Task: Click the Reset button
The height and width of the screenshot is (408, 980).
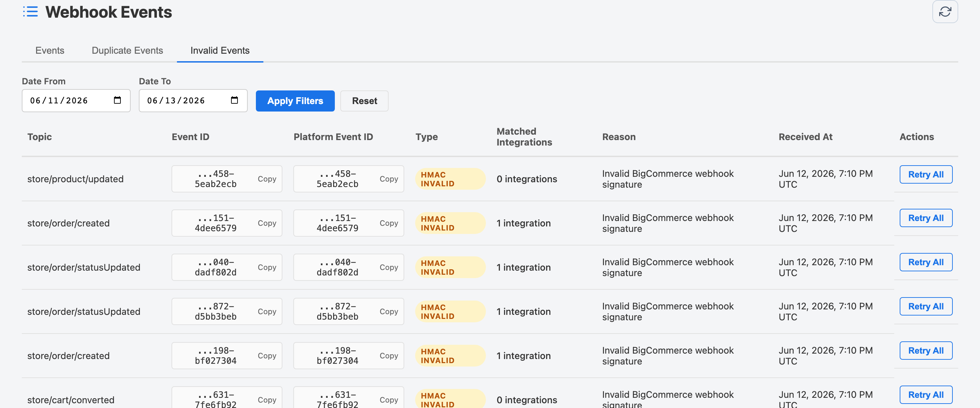Action: [364, 101]
